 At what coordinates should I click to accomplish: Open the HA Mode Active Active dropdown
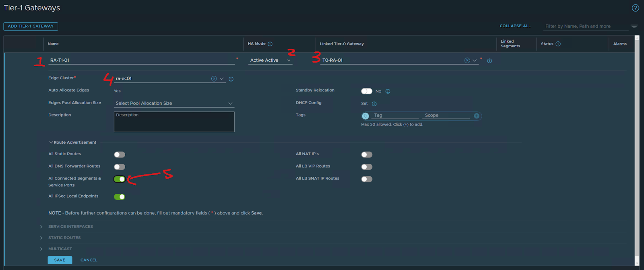point(270,61)
